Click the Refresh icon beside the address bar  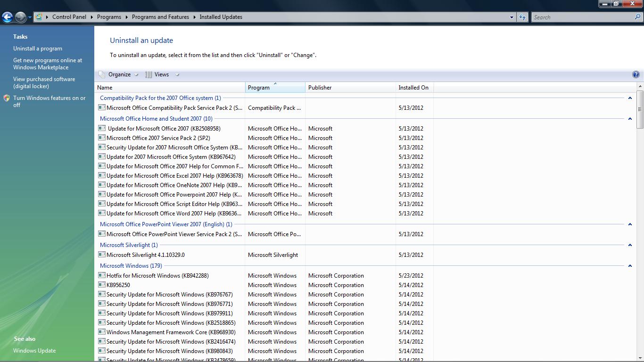click(522, 17)
